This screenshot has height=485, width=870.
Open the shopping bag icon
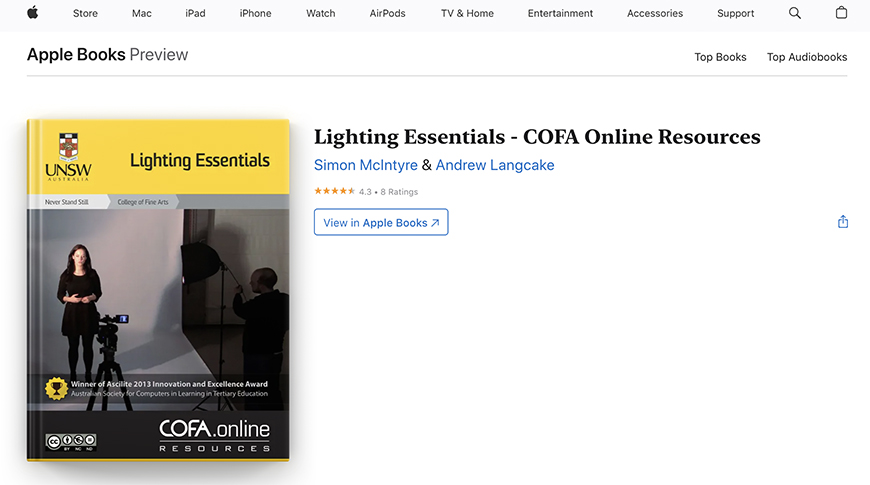pyautogui.click(x=841, y=12)
